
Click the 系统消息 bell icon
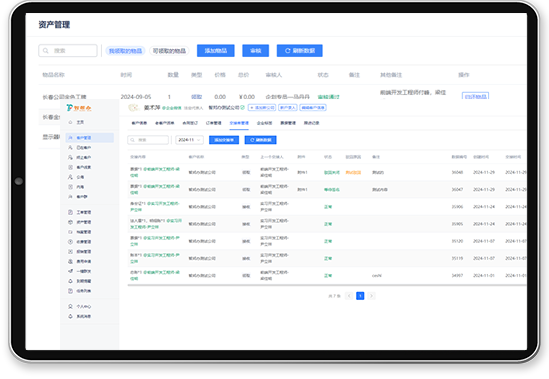(x=70, y=316)
